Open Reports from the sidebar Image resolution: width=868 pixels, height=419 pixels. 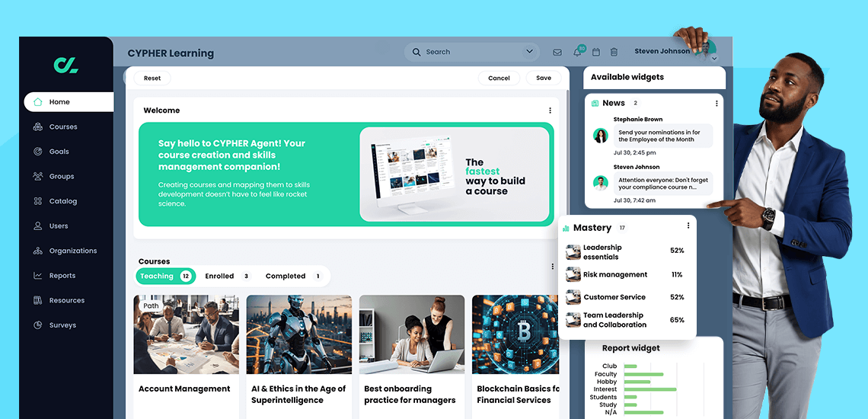point(62,276)
